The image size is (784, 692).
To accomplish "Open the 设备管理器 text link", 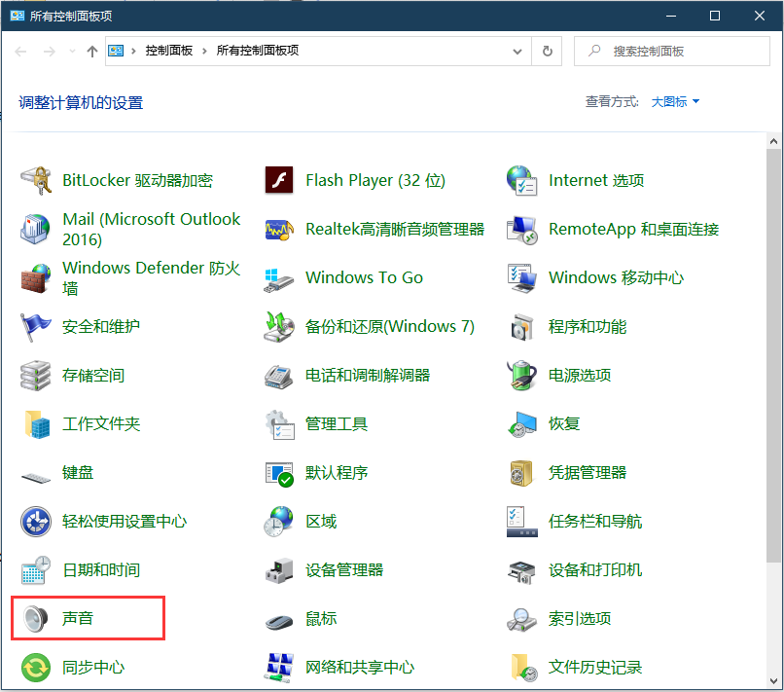I will [x=344, y=570].
